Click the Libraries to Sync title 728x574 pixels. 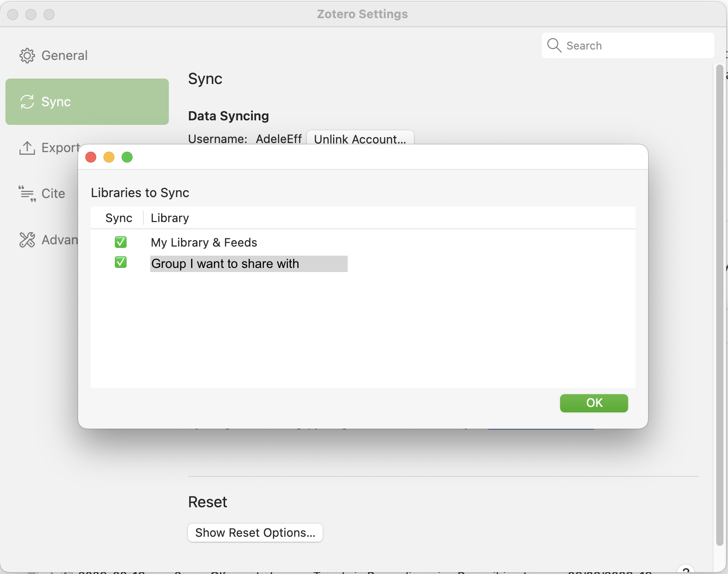click(140, 193)
